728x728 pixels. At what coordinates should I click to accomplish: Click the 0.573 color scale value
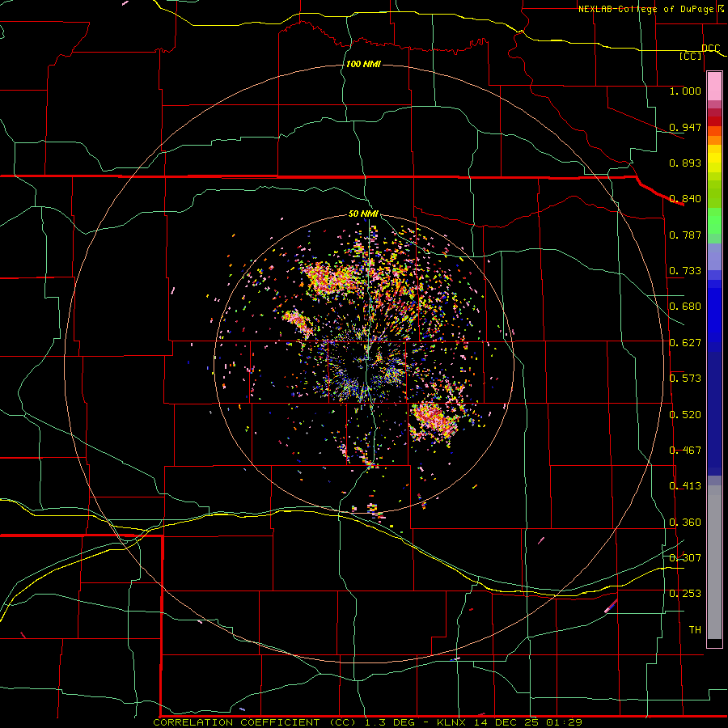(x=685, y=379)
